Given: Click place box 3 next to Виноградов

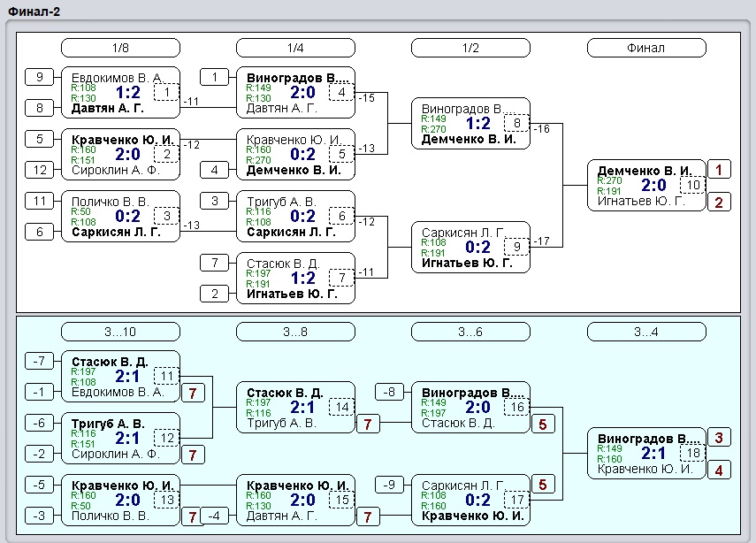Looking at the screenshot, I should click(719, 438).
